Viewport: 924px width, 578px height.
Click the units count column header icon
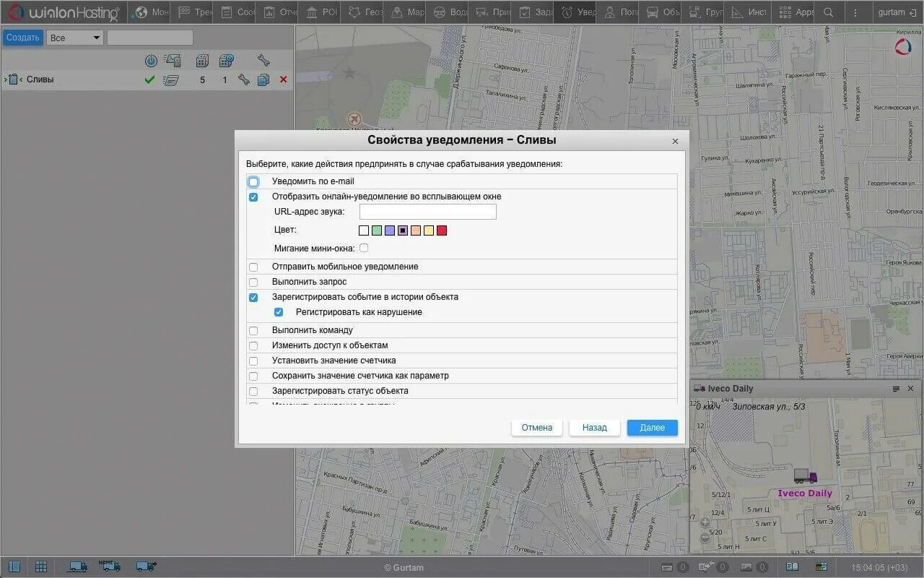(x=203, y=61)
